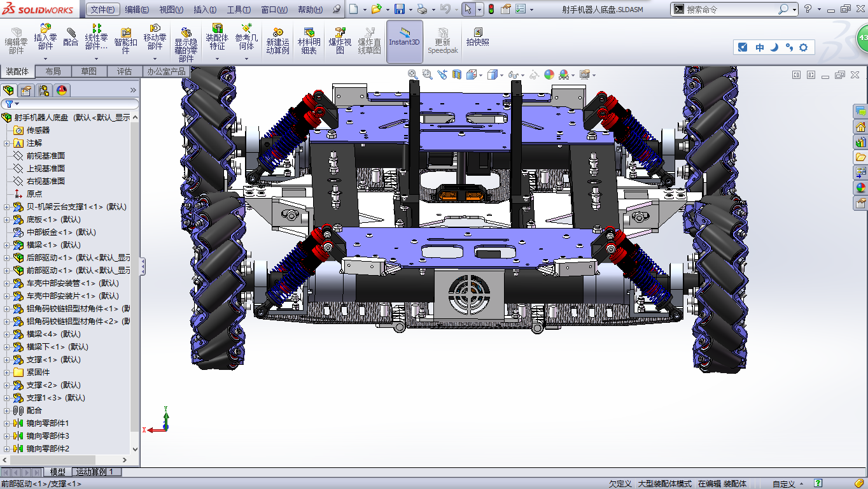Toggle the moon icon in floating toolbar
868x489 pixels.
(774, 47)
